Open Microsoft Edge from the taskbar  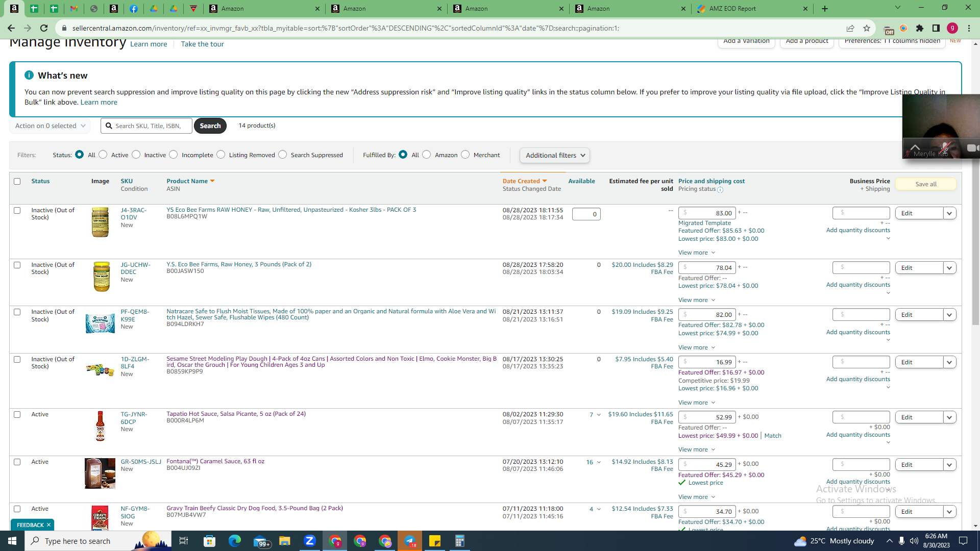click(235, 541)
